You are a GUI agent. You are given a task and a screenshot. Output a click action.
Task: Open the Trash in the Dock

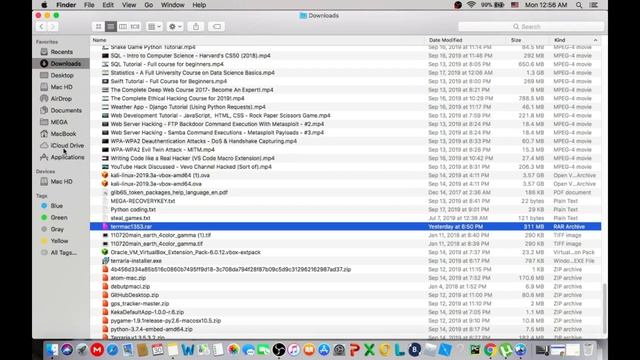[x=588, y=350]
